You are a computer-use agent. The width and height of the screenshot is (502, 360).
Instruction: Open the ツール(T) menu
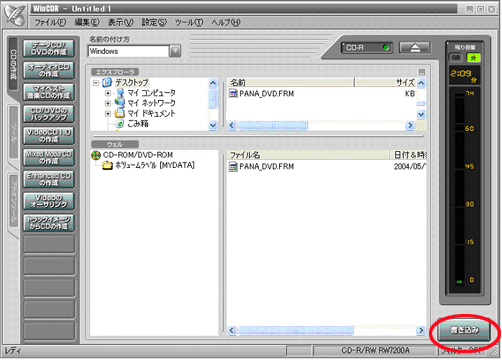pyautogui.click(x=189, y=22)
